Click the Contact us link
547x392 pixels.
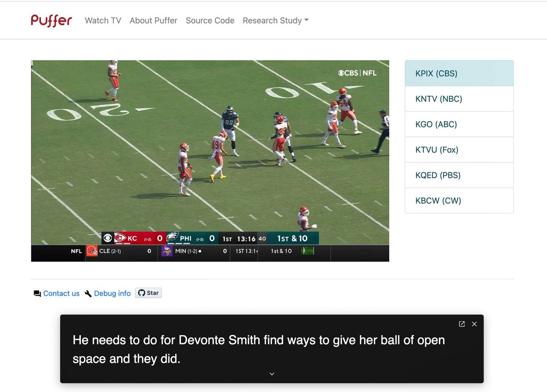pos(61,294)
